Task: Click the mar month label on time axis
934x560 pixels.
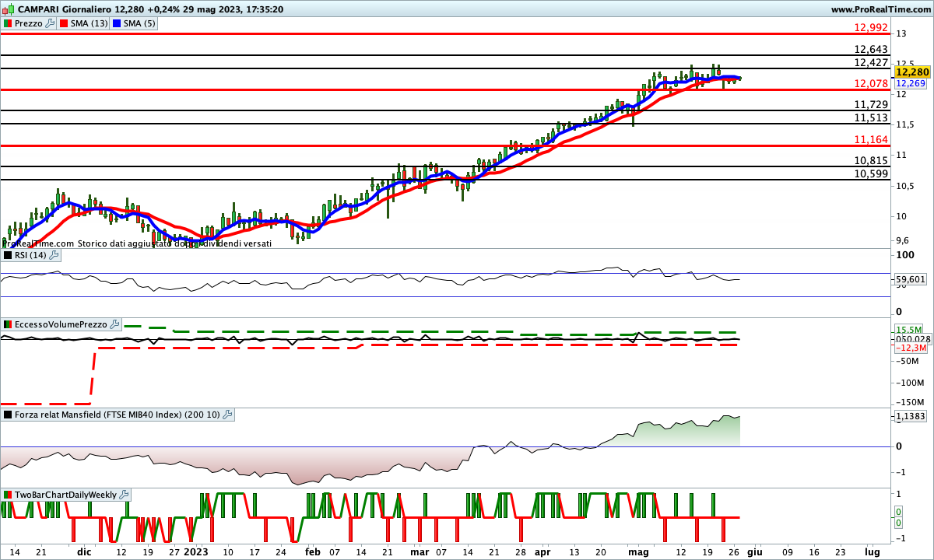Action: pos(420,551)
